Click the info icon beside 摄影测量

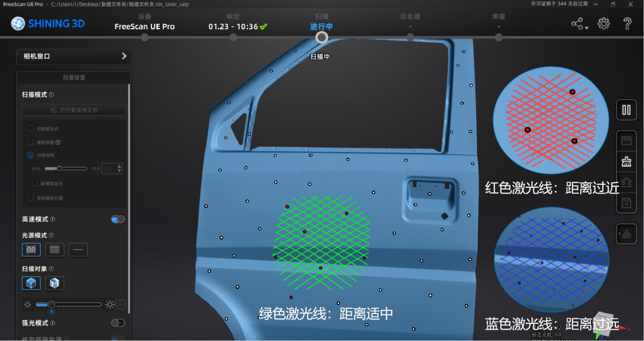click(x=58, y=142)
